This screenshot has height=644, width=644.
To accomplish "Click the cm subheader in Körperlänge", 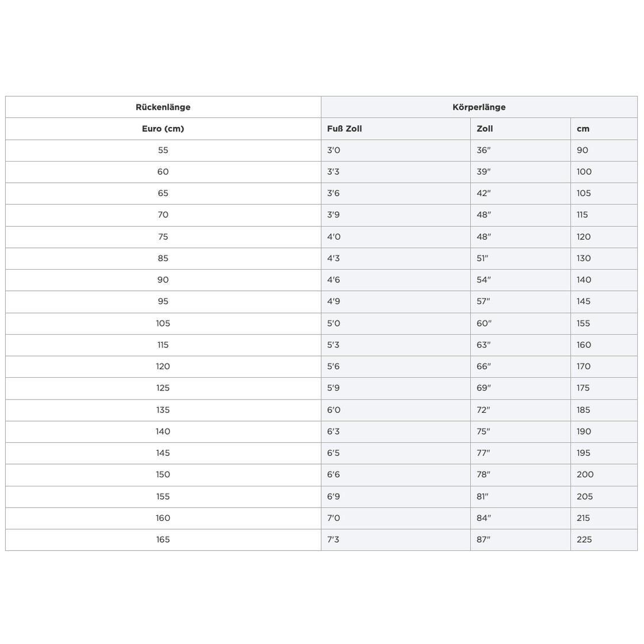I will pyautogui.click(x=583, y=129).
